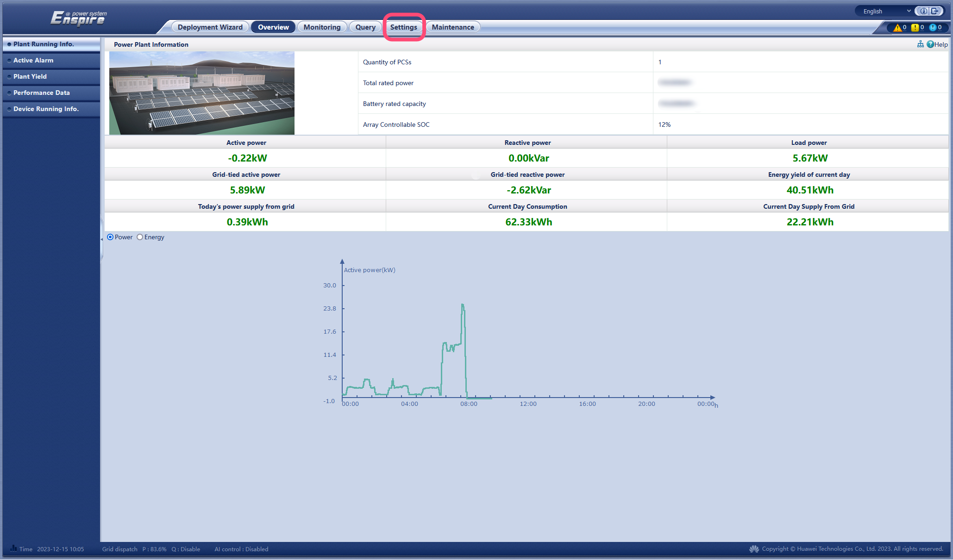Open Active Alarm in the sidebar
This screenshot has width=953, height=560.
click(33, 60)
